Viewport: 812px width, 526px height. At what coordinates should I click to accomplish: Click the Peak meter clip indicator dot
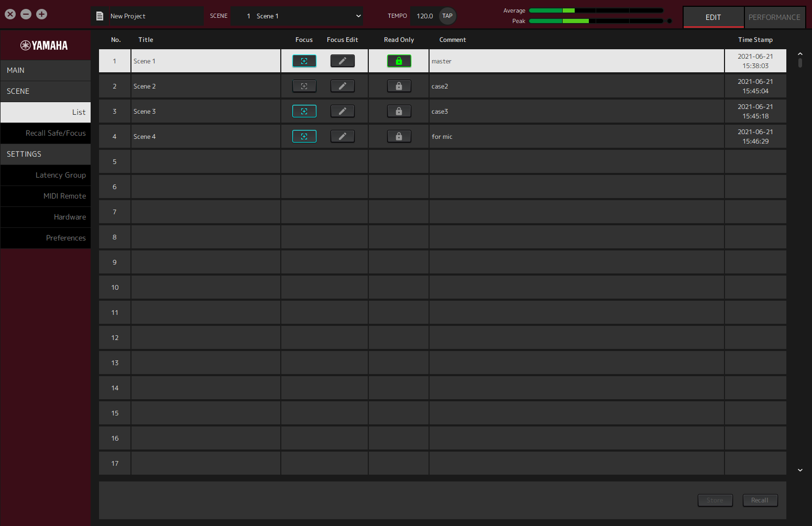(x=669, y=21)
